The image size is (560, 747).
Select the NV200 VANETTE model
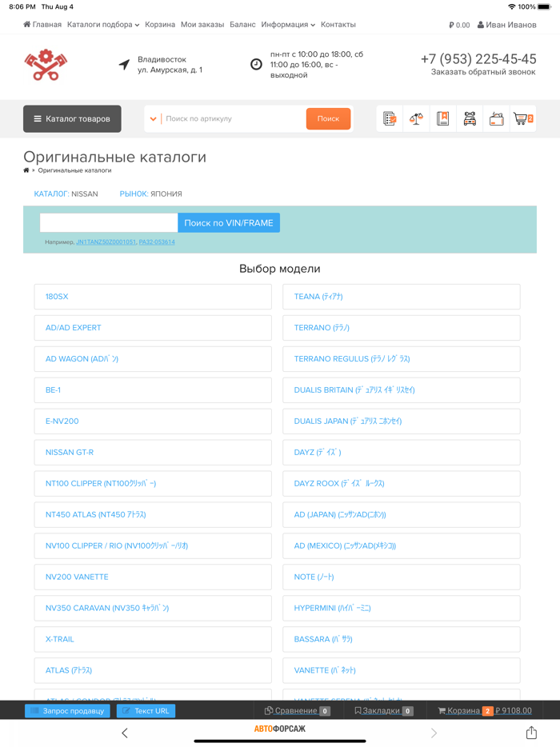coord(153,577)
